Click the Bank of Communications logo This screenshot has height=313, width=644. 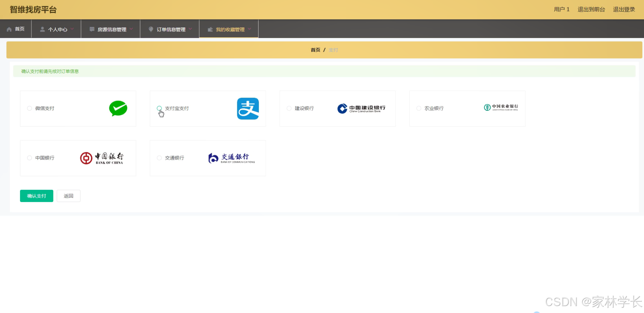232,158
